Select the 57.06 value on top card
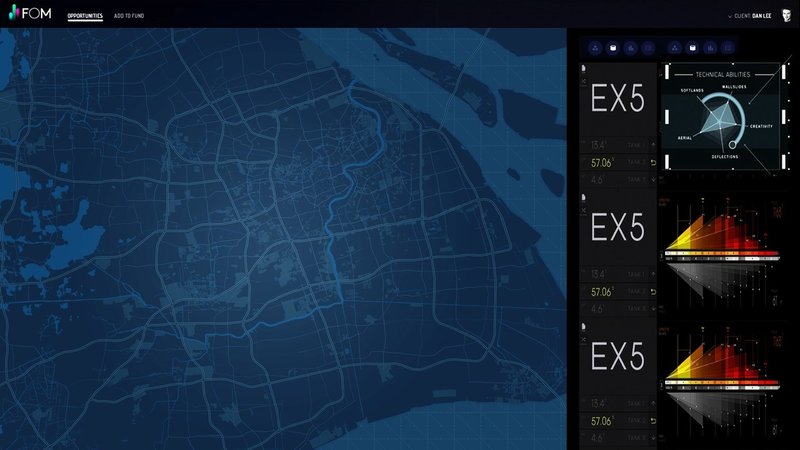This screenshot has height=450, width=800. point(602,163)
